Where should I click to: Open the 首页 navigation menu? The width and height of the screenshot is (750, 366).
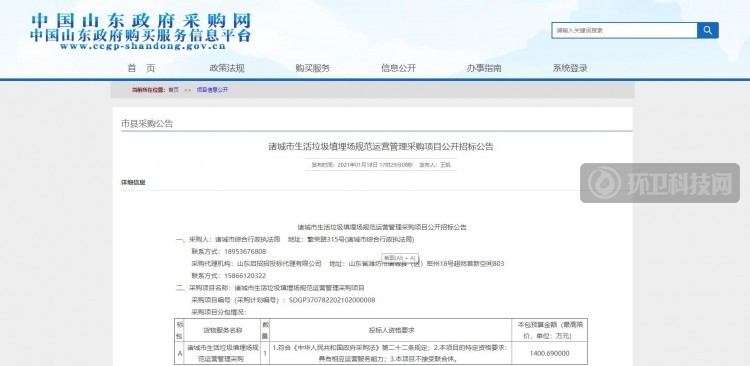(x=141, y=68)
